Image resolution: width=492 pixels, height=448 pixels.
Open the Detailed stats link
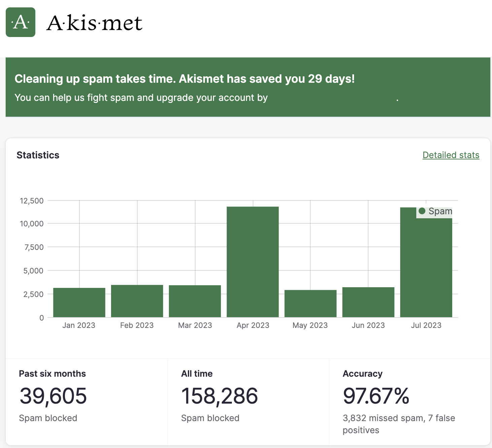451,155
